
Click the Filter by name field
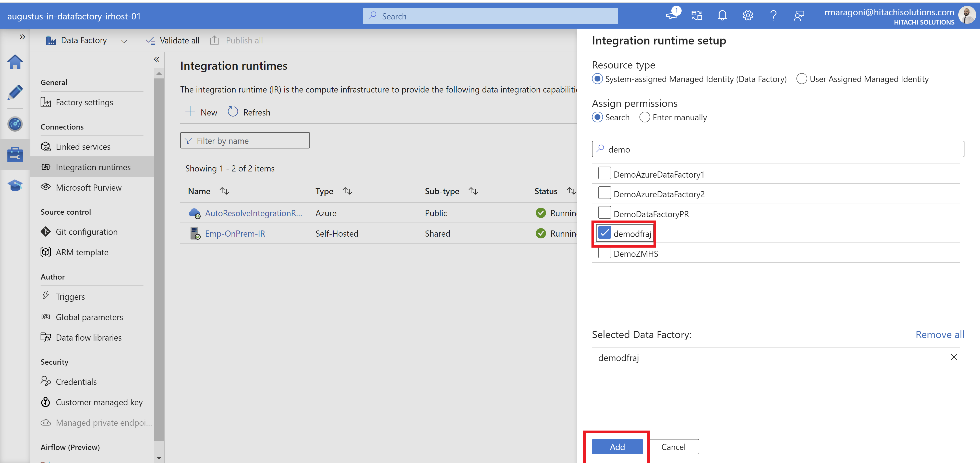(245, 141)
